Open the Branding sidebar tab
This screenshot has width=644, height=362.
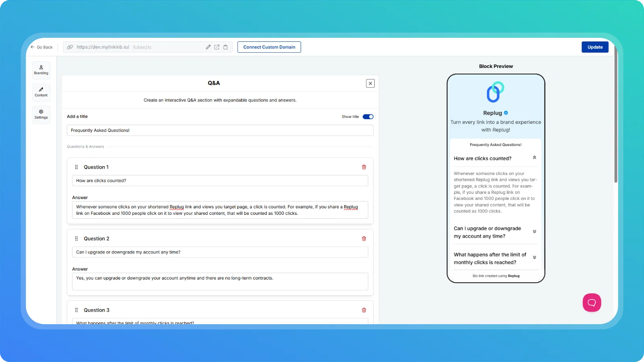coord(41,70)
